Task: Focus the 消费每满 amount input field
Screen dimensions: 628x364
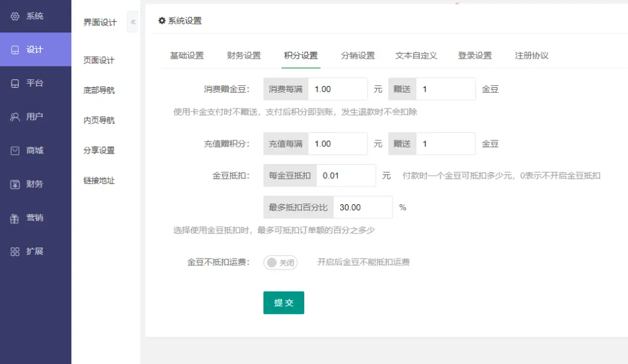Action: [338, 89]
